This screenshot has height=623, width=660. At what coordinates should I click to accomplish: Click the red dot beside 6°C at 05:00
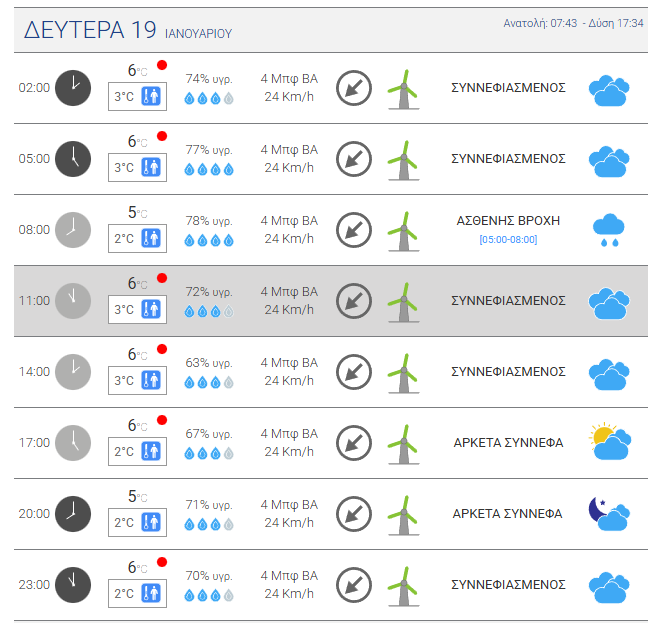(x=162, y=137)
